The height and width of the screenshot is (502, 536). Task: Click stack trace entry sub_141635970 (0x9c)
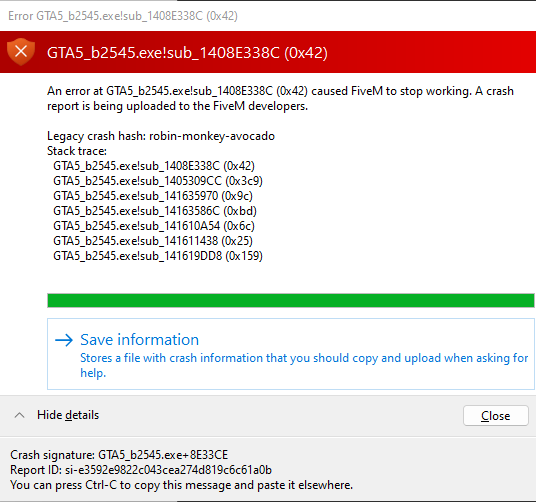point(153,196)
